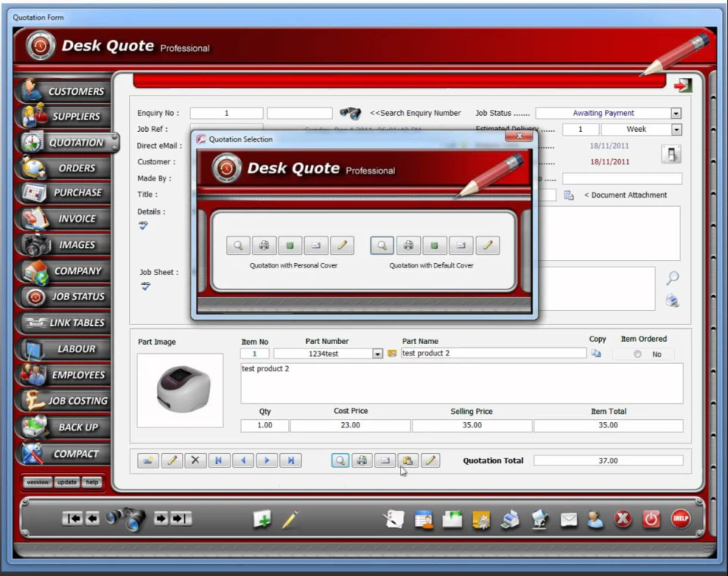
Task: Click item toolbar paste clipboard button
Action: (408, 461)
